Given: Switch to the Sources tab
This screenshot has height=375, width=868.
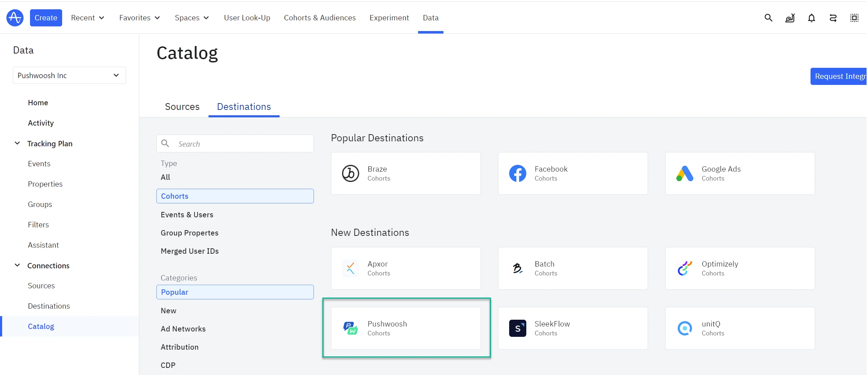Looking at the screenshot, I should click(182, 107).
